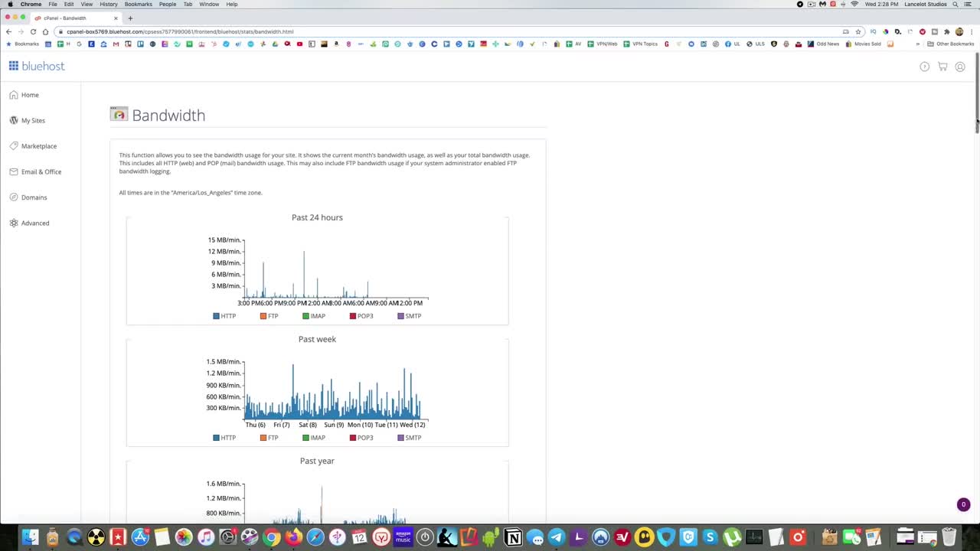Viewport: 980px width, 551px height.
Task: Open Skype in the Dock
Action: pos(710,537)
